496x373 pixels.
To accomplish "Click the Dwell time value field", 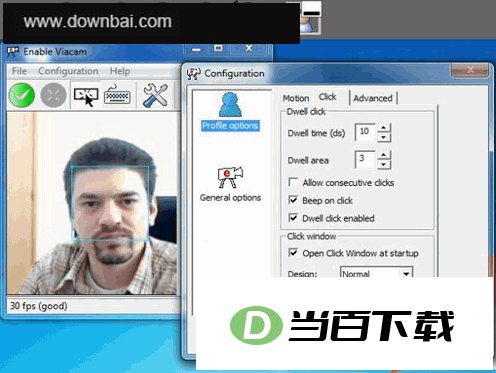I will pyautogui.click(x=365, y=132).
